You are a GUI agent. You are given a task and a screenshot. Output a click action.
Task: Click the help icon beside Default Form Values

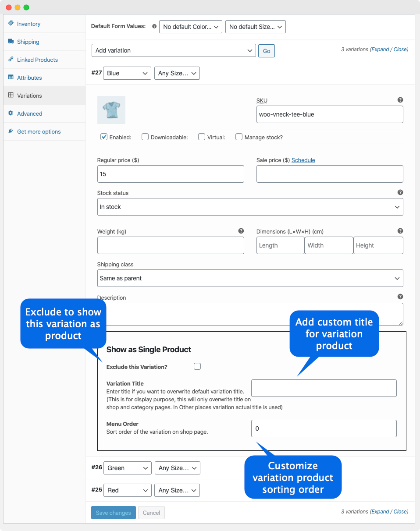pos(154,26)
